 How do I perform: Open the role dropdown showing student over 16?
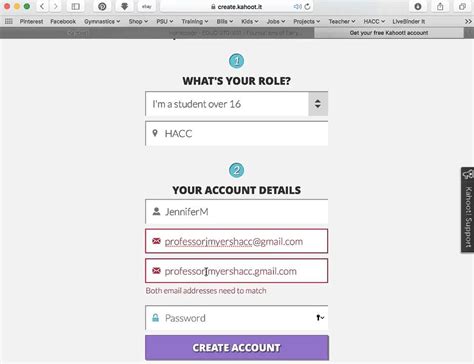(x=237, y=104)
